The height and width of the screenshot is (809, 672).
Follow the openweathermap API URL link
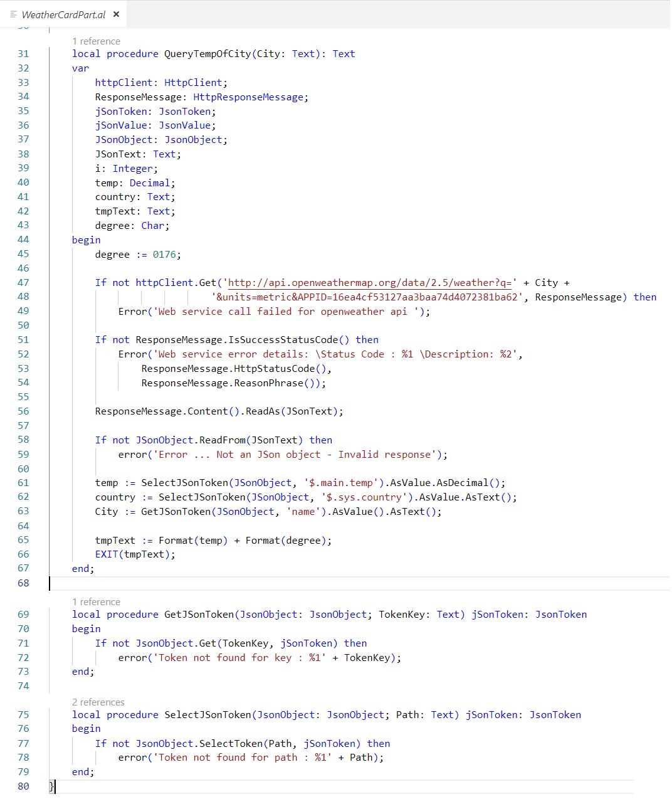point(370,283)
